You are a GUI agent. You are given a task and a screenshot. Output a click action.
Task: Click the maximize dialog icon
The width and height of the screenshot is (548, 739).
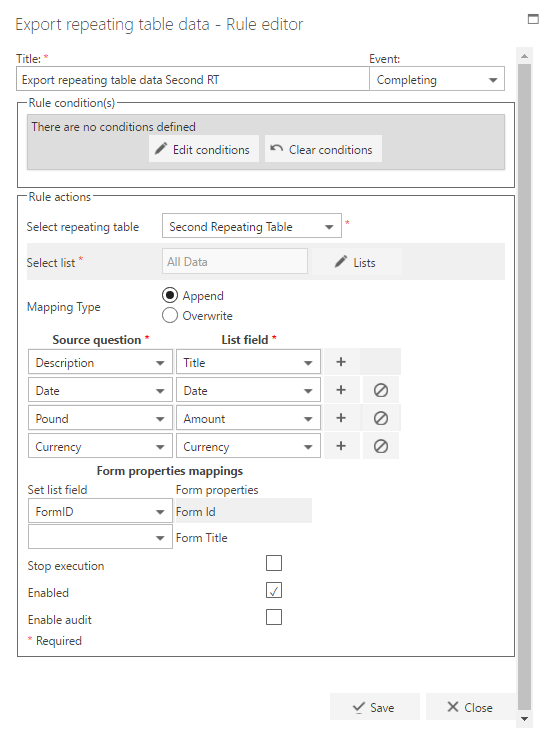(533, 19)
